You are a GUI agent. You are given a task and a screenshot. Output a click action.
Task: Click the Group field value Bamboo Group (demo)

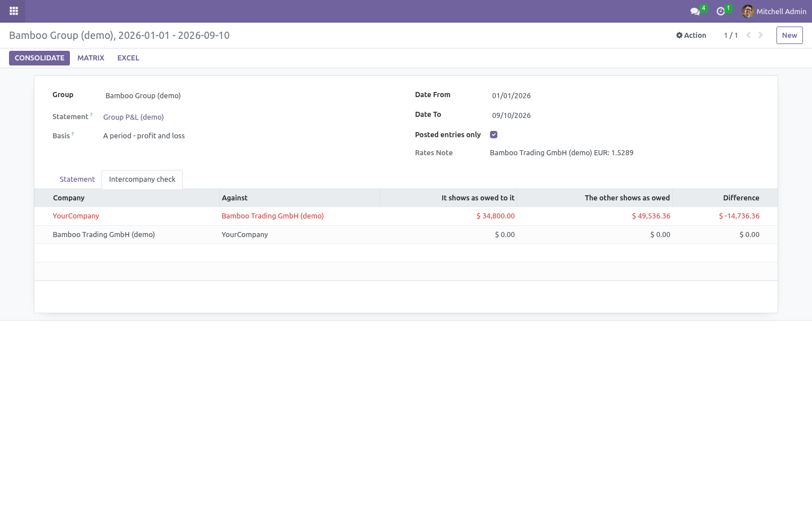[x=143, y=96]
